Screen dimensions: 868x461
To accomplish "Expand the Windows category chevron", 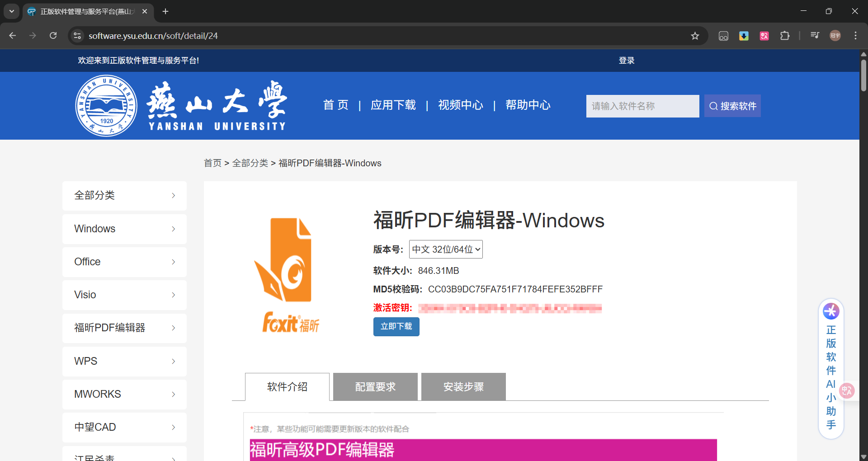I will 173,229.
